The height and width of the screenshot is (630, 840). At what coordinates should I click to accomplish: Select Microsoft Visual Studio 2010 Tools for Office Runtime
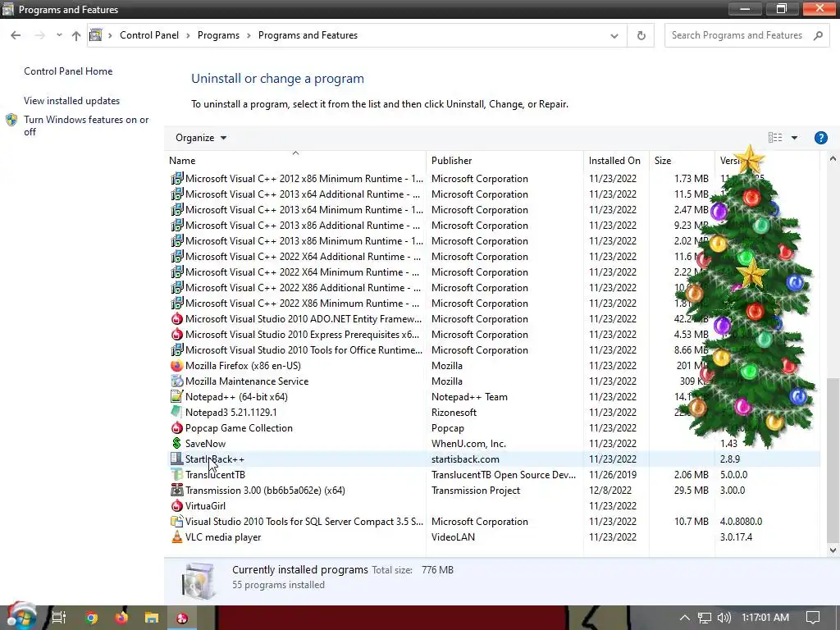tap(492, 350)
